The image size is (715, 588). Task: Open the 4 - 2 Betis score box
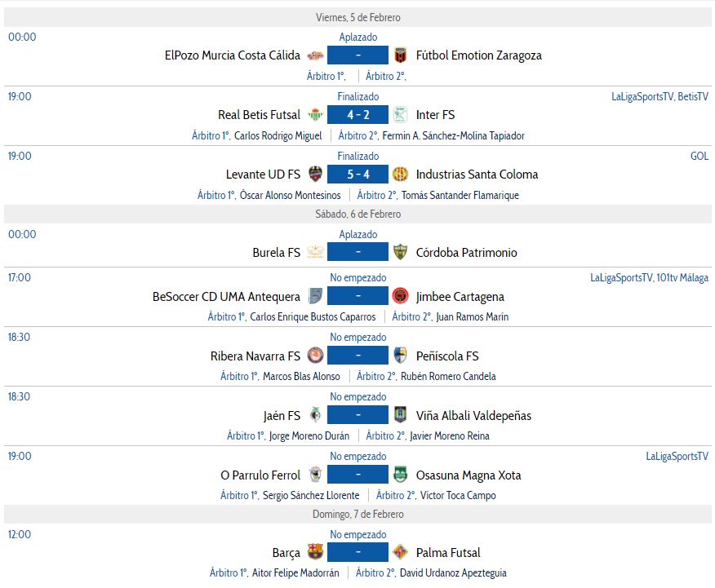357,115
